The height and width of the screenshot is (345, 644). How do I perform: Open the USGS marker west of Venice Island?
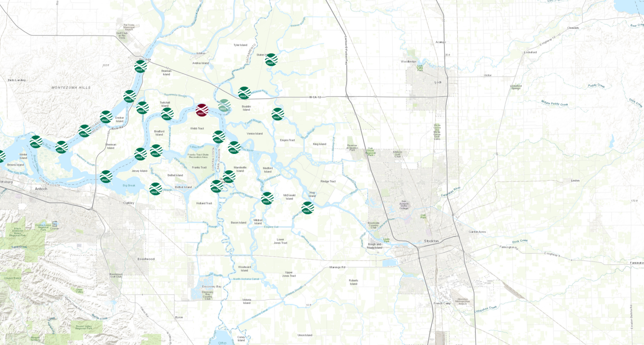click(219, 137)
